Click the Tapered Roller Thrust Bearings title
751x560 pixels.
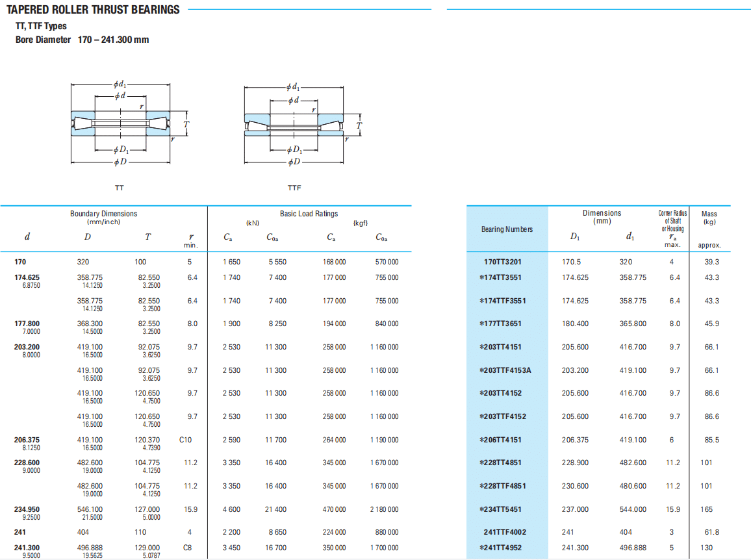coord(93,10)
